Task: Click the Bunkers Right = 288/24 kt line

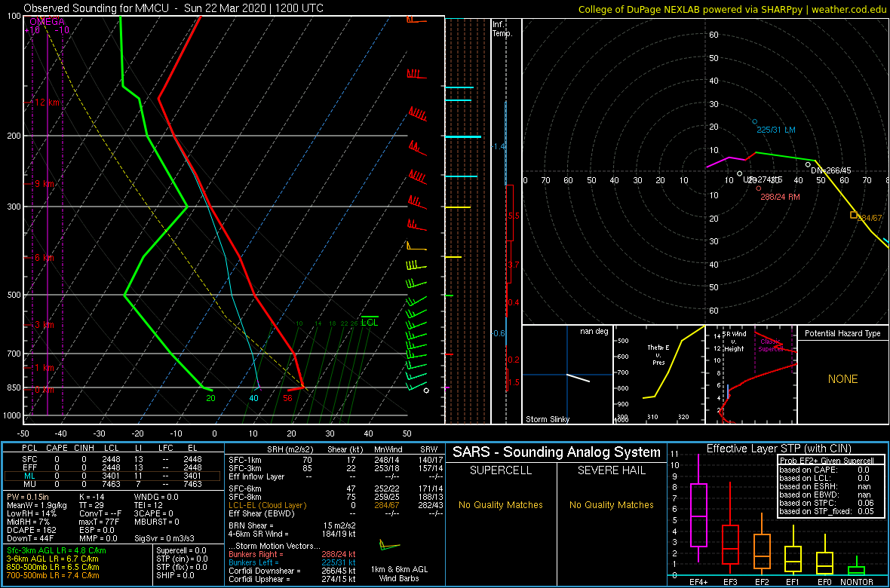Action: coord(292,555)
